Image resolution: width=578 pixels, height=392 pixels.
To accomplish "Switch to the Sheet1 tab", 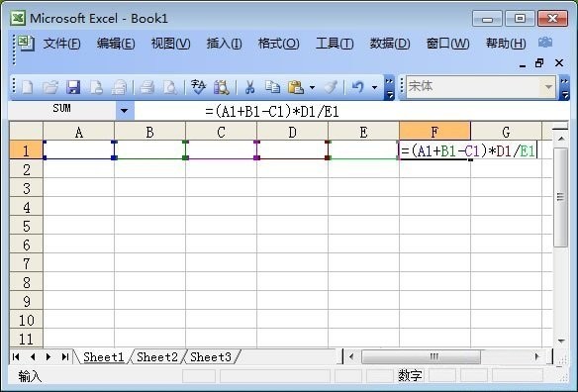I will click(x=103, y=357).
